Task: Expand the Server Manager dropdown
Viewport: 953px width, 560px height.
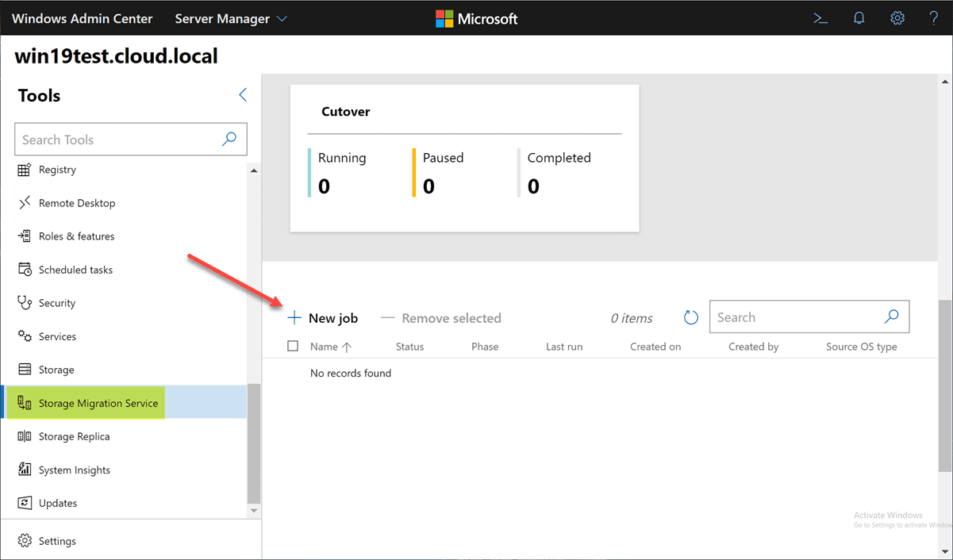Action: tap(231, 18)
